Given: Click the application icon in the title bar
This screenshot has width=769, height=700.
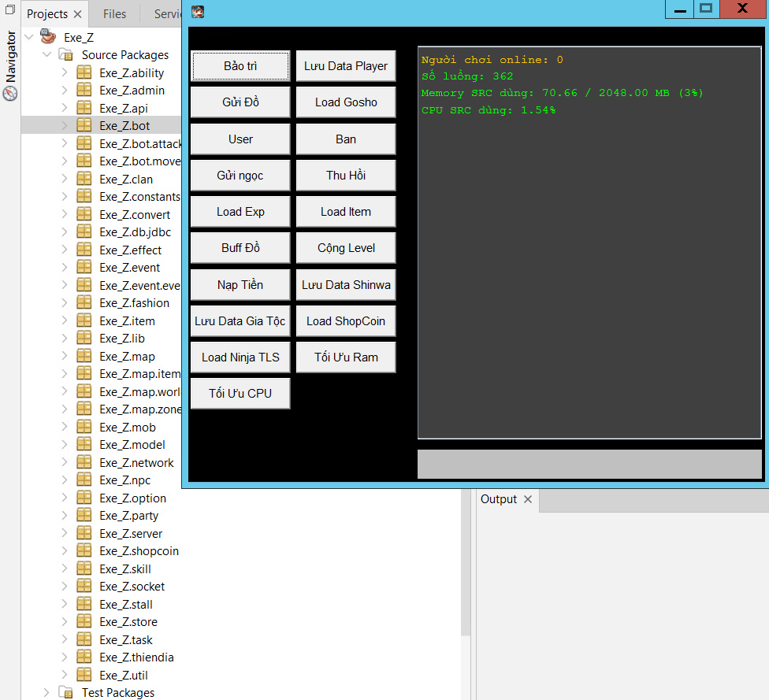Looking at the screenshot, I should pyautogui.click(x=197, y=13).
